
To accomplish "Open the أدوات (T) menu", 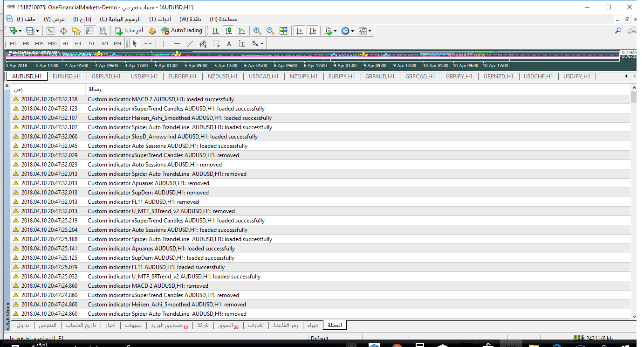I will tap(160, 19).
